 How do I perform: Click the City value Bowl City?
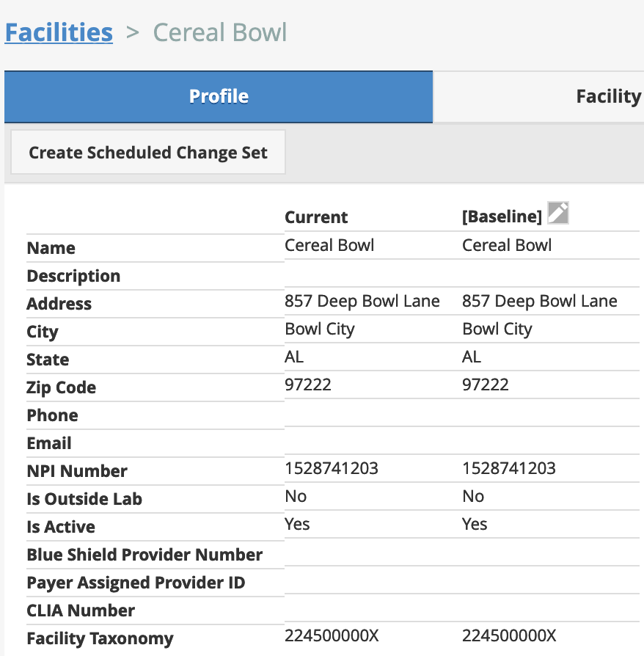click(320, 329)
